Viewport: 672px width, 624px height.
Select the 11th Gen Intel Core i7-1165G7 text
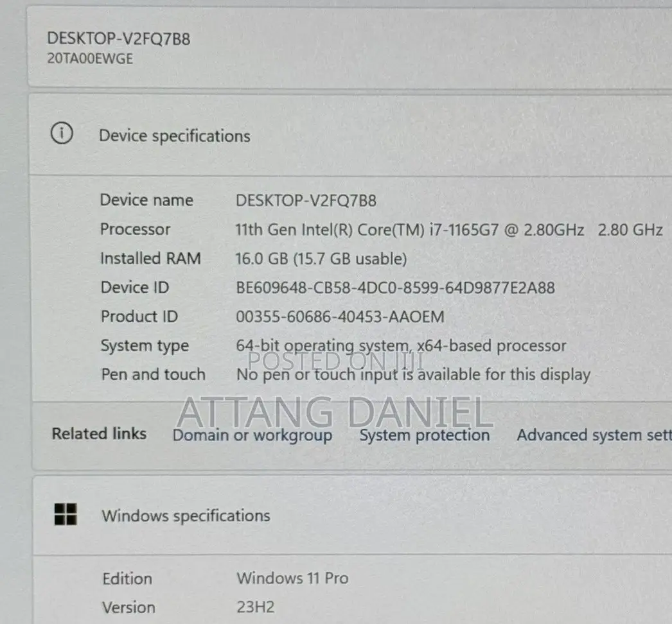point(448,230)
